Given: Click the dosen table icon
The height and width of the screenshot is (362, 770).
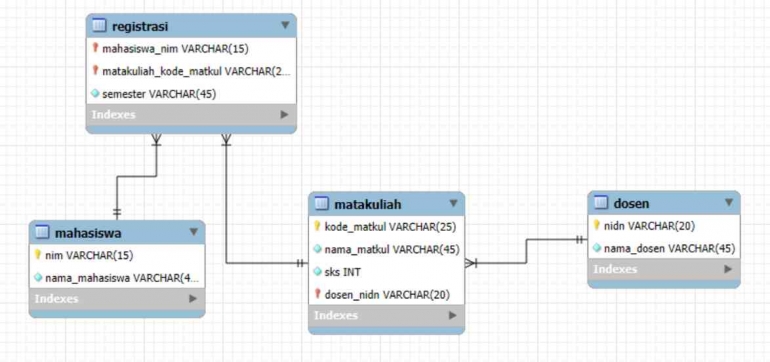Looking at the screenshot, I should [601, 202].
